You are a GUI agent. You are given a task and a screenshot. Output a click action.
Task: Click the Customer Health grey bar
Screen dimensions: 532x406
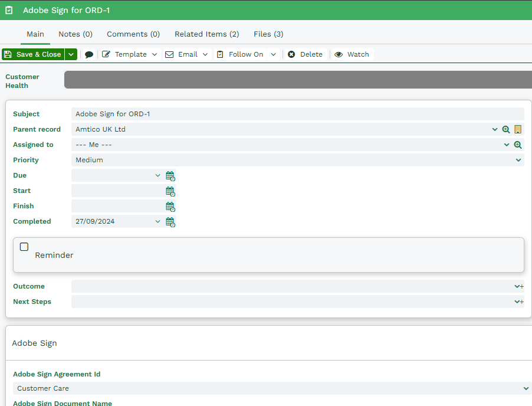tap(298, 80)
